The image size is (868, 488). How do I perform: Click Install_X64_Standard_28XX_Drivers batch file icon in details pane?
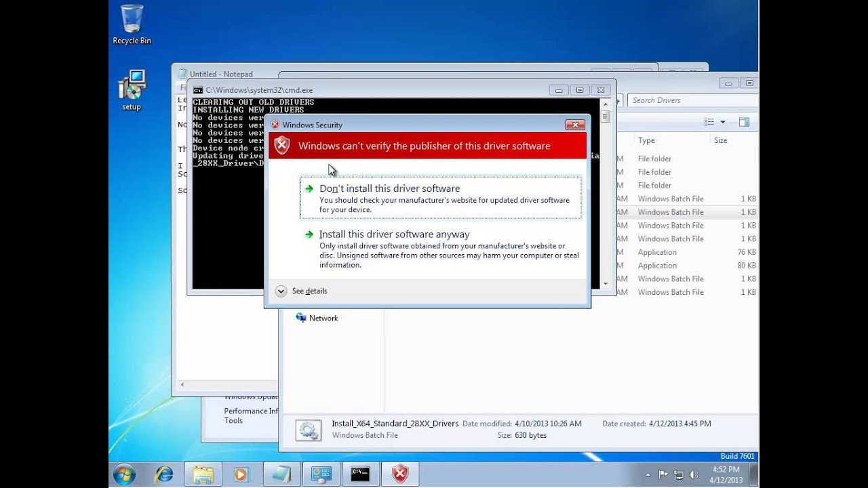309,430
